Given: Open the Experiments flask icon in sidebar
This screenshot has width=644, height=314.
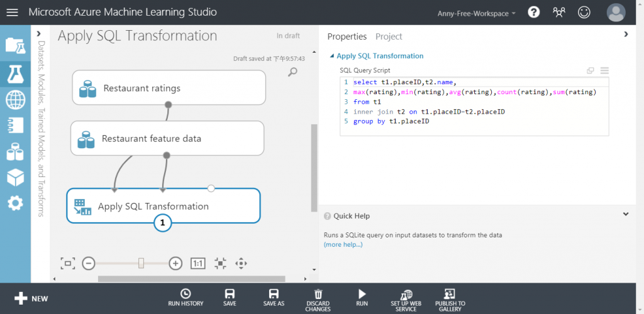Looking at the screenshot, I should click(15, 75).
